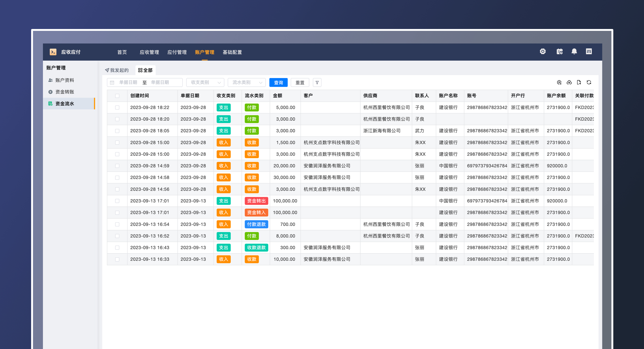Open the settings gear in the header
The height and width of the screenshot is (349, 644).
pyautogui.click(x=543, y=52)
